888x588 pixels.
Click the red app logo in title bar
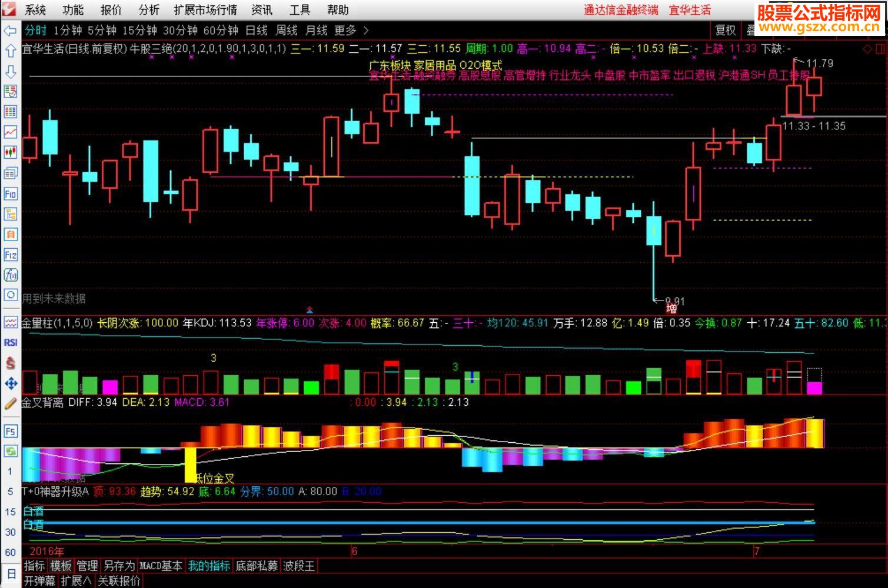tap(9, 10)
